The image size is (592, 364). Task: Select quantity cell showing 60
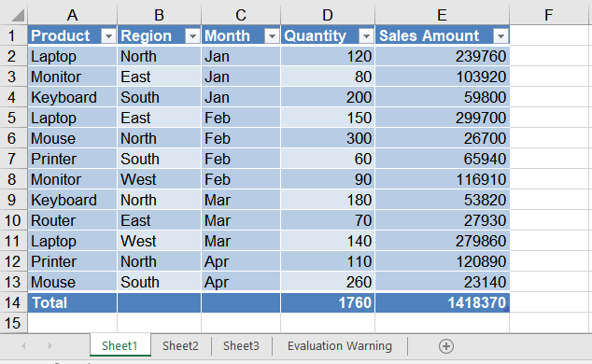328,159
